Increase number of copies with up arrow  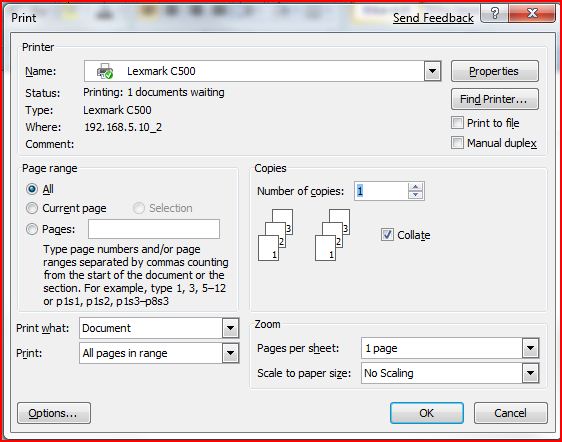click(415, 187)
